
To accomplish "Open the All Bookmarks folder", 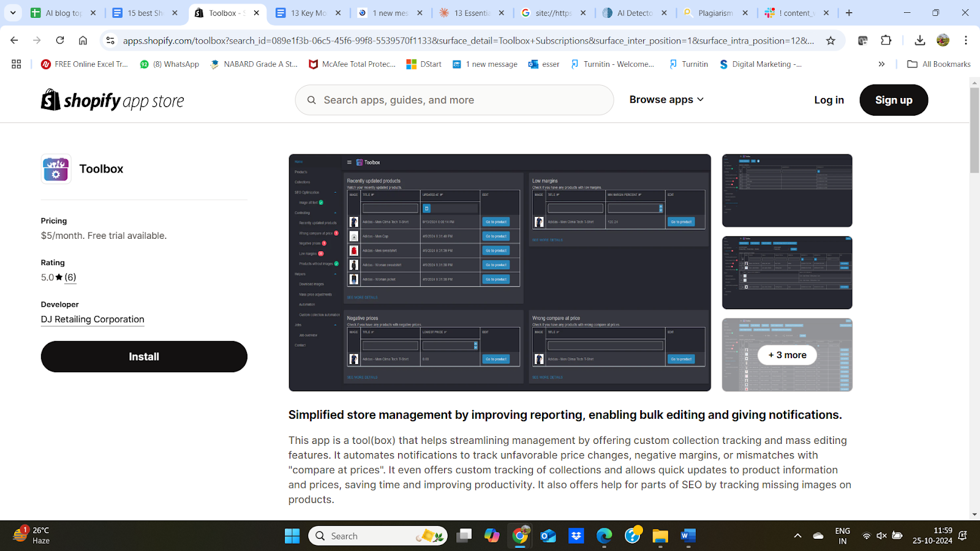I will 939,64.
